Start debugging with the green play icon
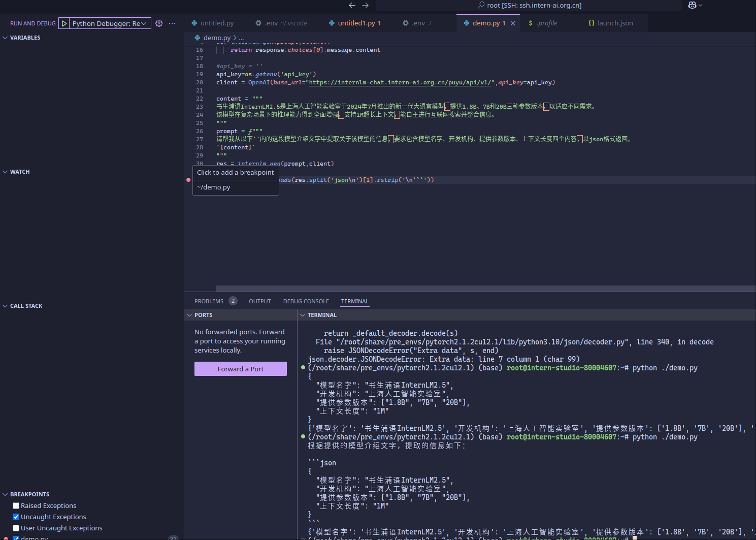The height and width of the screenshot is (540, 756). [x=64, y=23]
